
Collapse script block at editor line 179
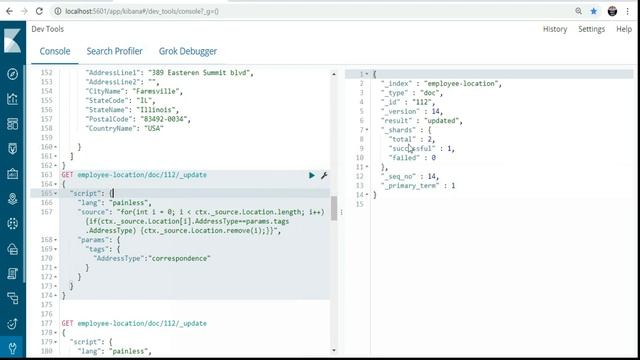(x=56, y=342)
